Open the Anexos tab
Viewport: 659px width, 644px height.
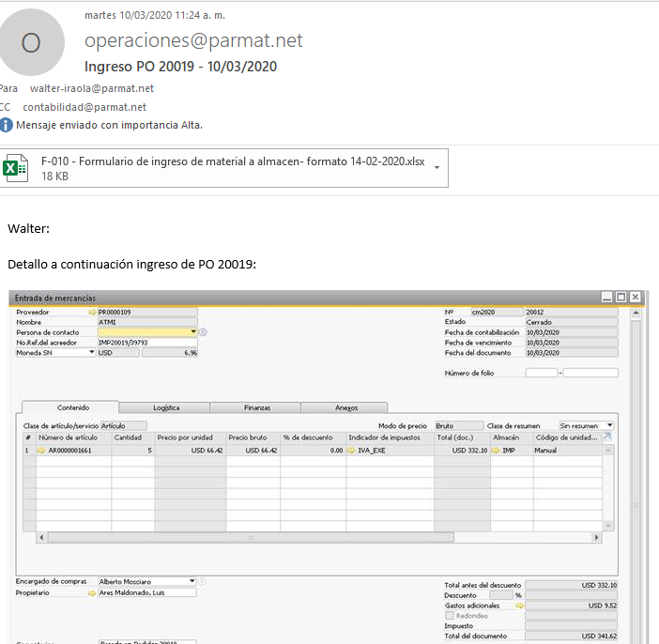(345, 407)
